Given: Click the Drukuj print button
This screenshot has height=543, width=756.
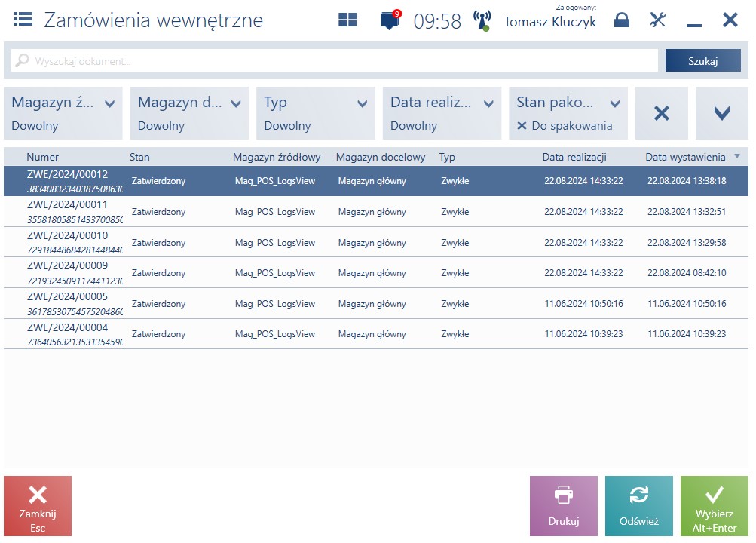Looking at the screenshot, I should pyautogui.click(x=564, y=506).
